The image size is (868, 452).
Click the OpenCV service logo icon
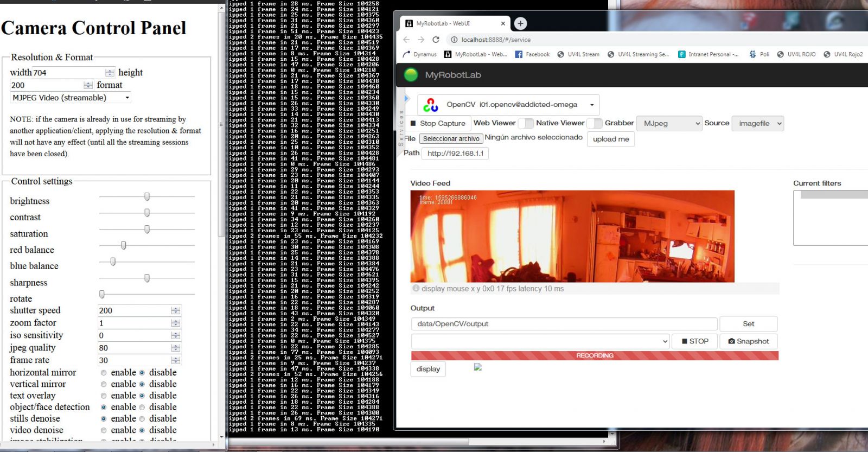tap(431, 105)
